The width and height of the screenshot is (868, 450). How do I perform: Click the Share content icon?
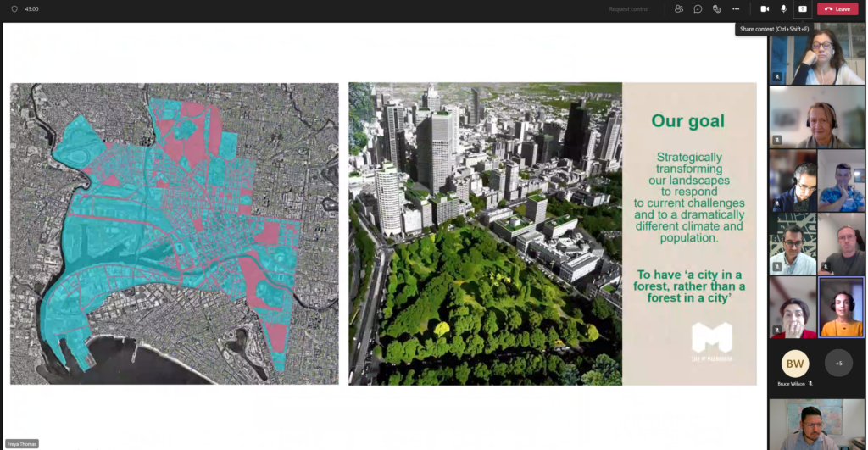(802, 9)
